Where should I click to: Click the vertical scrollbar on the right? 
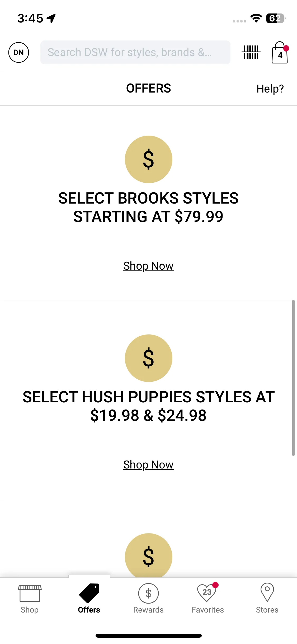point(293,378)
